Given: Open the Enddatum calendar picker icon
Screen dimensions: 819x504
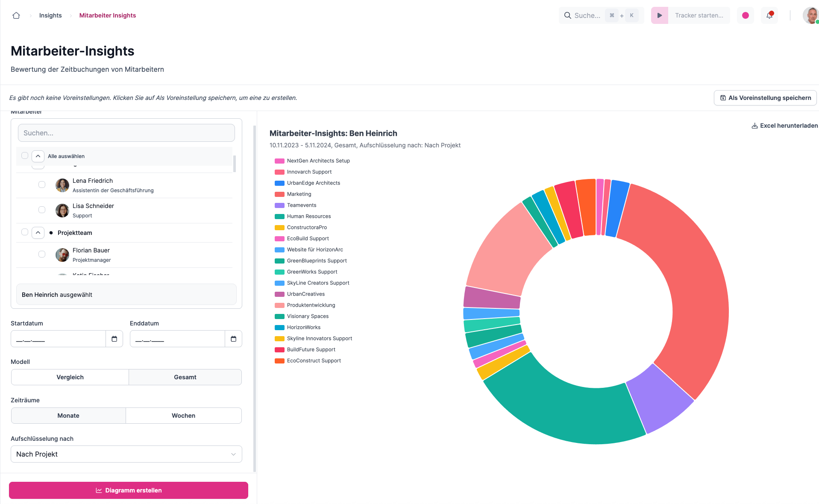Looking at the screenshot, I should (x=233, y=339).
